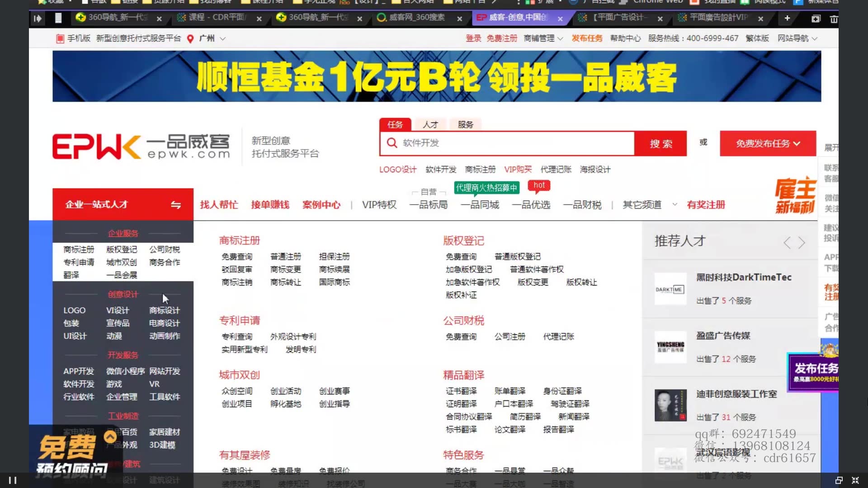Open the VIP特权 navigation item
Screen dimensions: 868x488
click(379, 205)
